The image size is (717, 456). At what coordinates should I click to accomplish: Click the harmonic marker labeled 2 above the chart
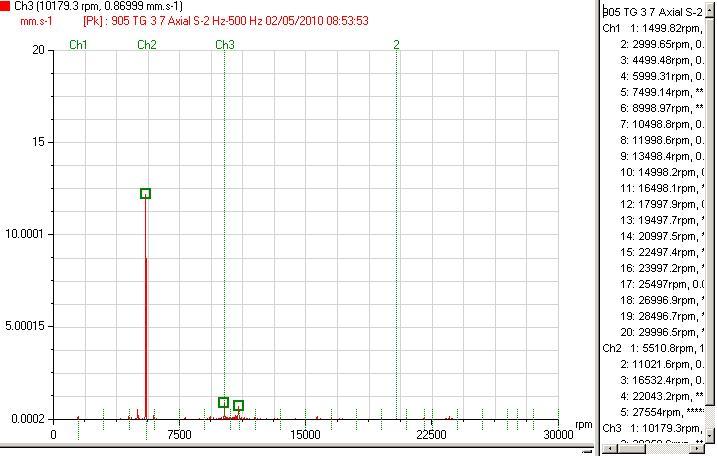coord(396,45)
